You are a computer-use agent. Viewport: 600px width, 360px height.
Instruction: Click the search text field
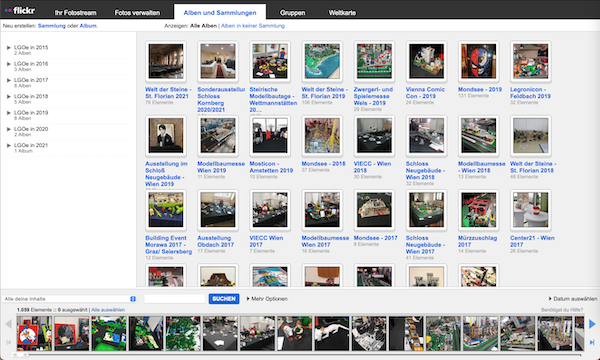point(175,299)
